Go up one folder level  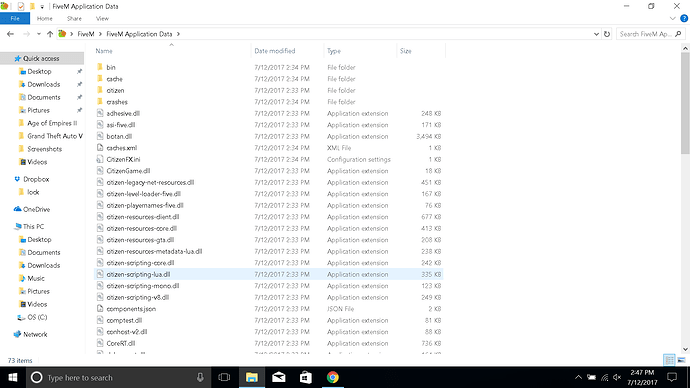[50, 34]
